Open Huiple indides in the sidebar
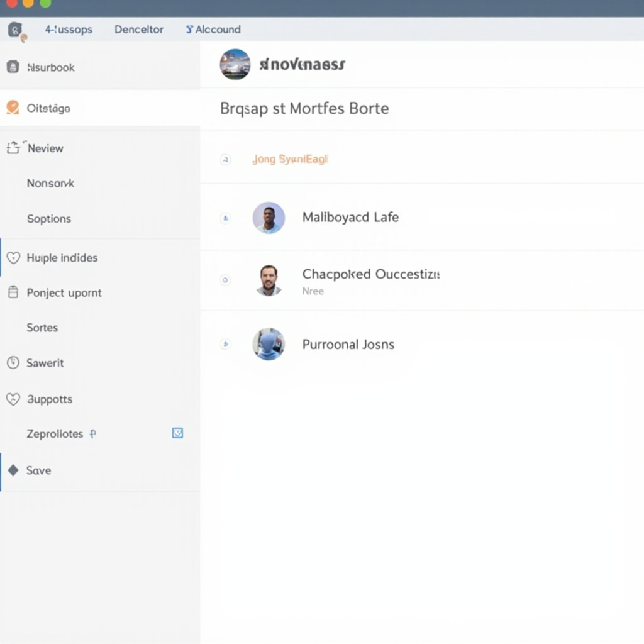The height and width of the screenshot is (644, 644). (x=62, y=258)
